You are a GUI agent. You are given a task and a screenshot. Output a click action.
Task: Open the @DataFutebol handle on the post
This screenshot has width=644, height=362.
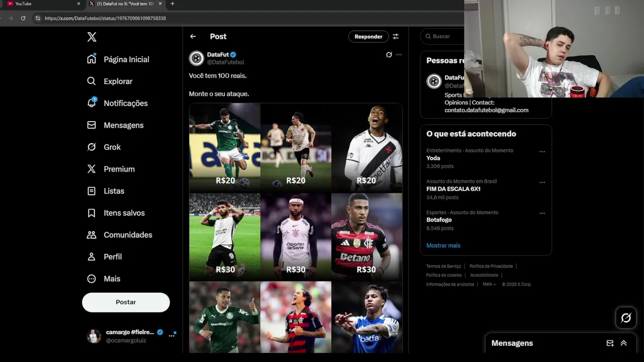click(225, 62)
